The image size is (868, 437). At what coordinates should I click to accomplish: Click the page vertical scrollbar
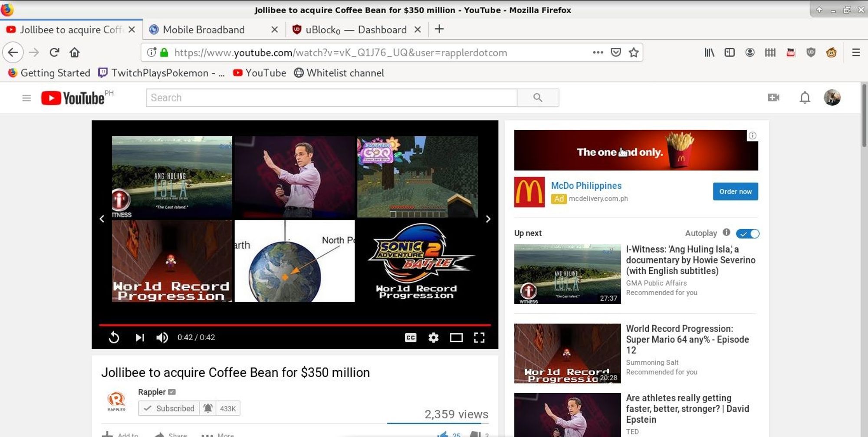coord(864,115)
